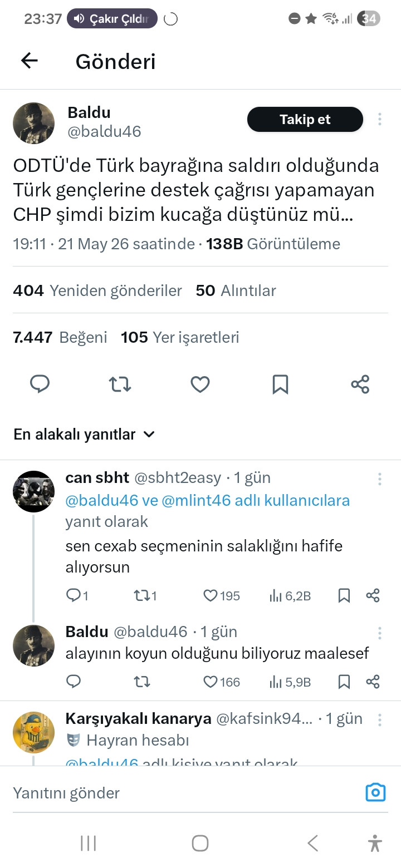Like the main post with heart icon
The width and height of the screenshot is (401, 868).
200,384
